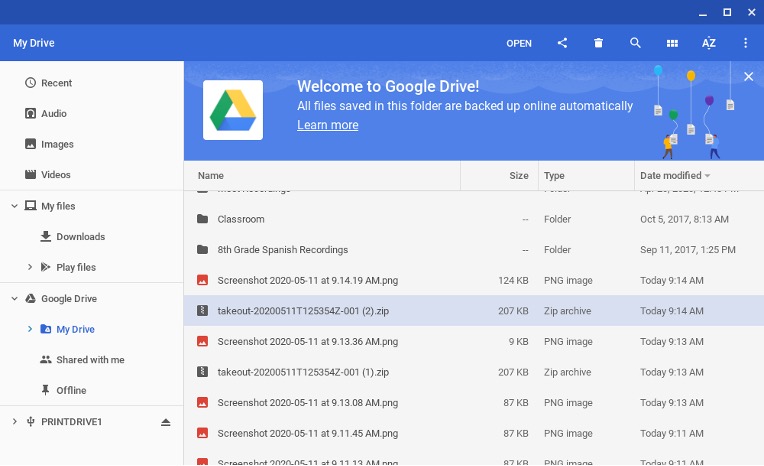The height and width of the screenshot is (466, 764).
Task: Click the 8th Grade Spanish Recordings folder icon
Action: pos(202,250)
